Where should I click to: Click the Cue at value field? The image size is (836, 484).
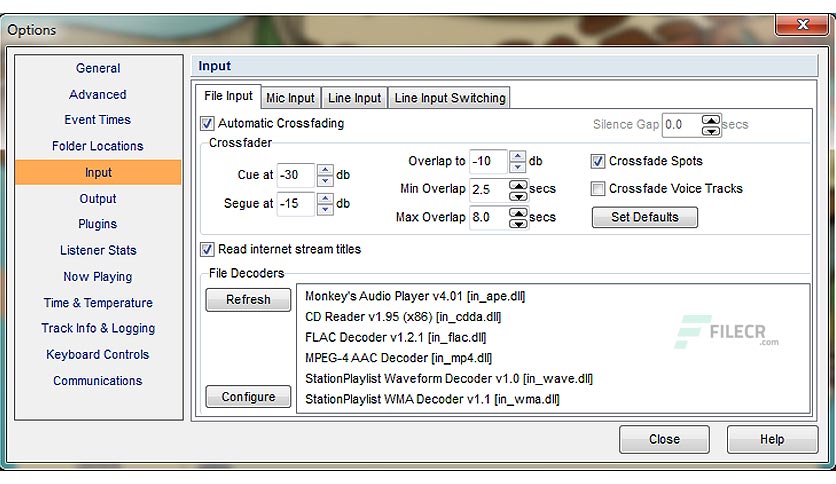click(296, 175)
